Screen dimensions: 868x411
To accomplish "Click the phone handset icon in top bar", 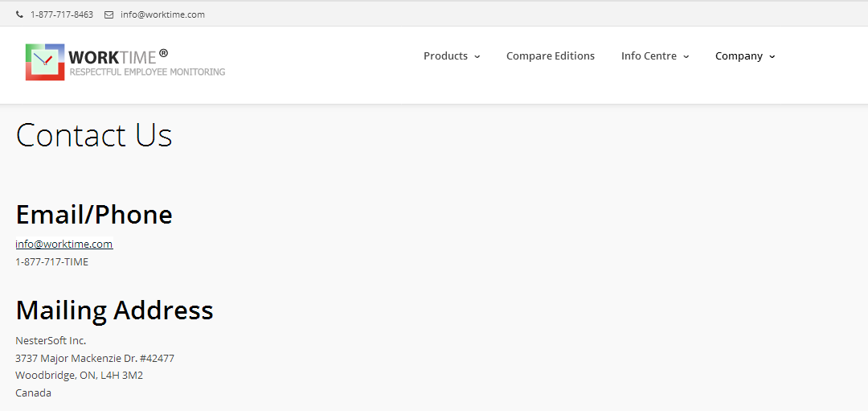I will [20, 15].
